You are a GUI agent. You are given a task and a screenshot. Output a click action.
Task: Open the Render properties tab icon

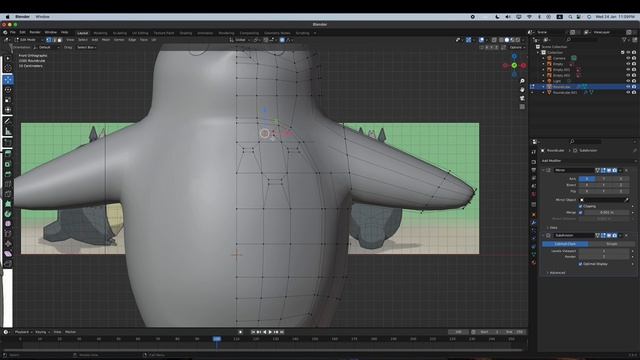tap(533, 162)
